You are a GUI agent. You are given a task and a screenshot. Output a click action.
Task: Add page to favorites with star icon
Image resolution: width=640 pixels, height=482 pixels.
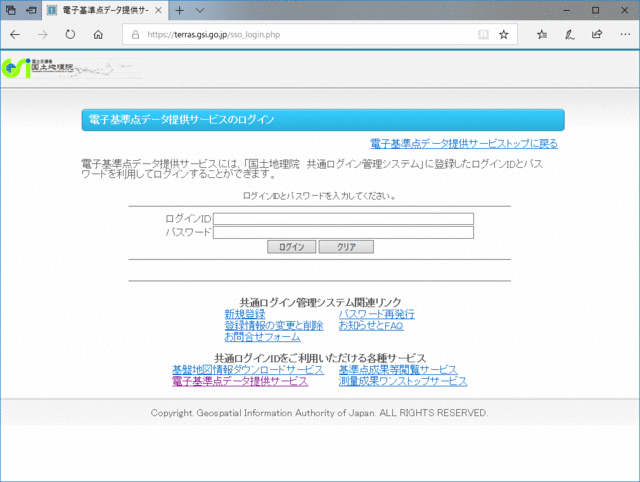tap(504, 35)
